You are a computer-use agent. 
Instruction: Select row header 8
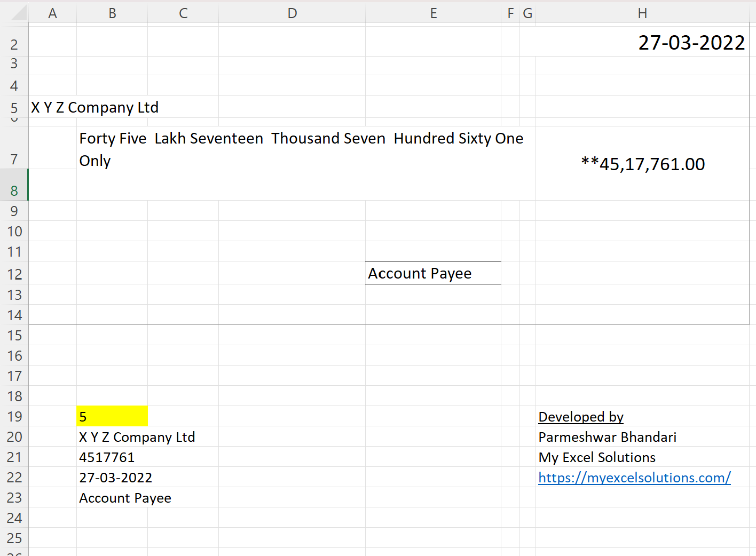15,190
